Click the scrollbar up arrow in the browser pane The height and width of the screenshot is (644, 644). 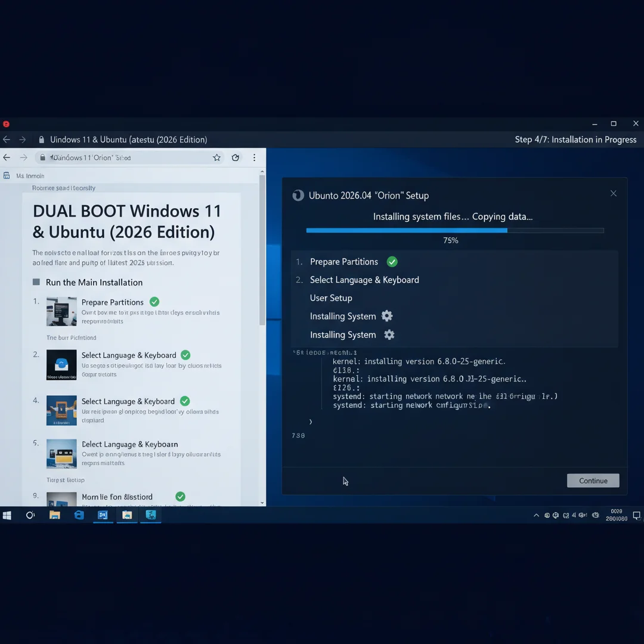point(262,172)
